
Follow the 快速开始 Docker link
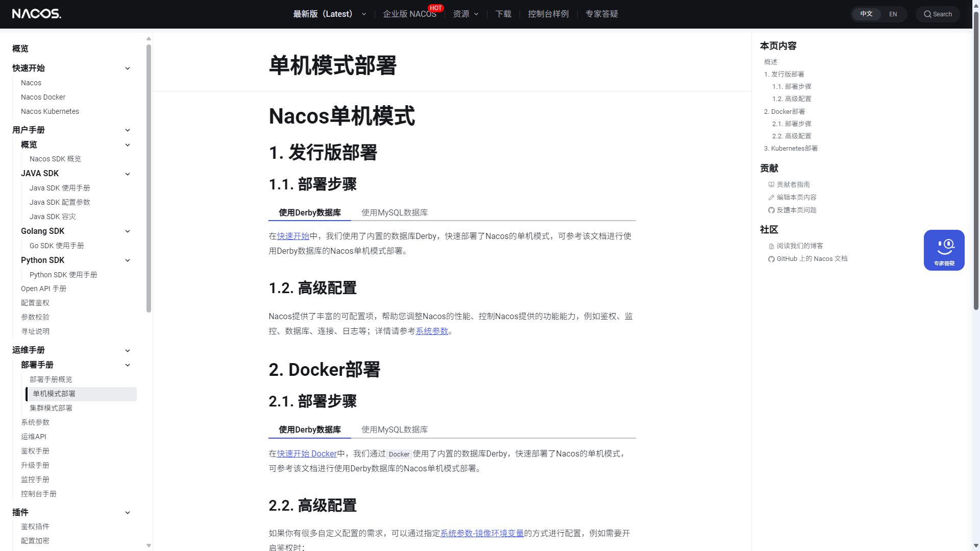pyautogui.click(x=307, y=453)
